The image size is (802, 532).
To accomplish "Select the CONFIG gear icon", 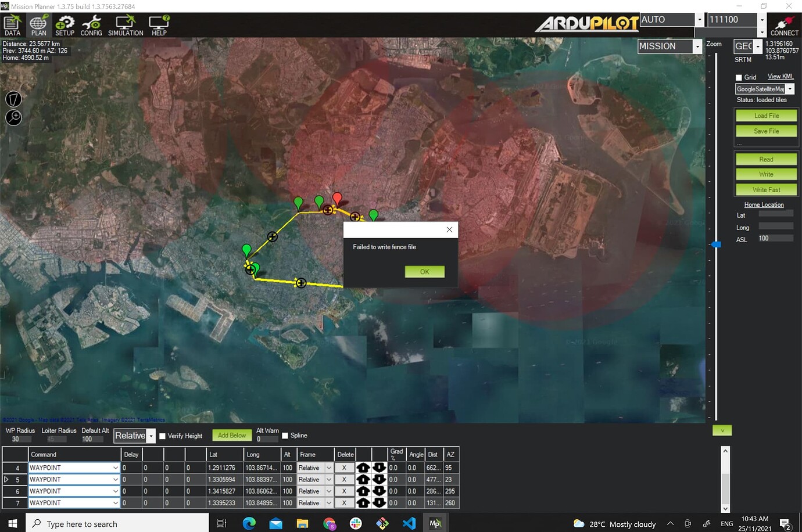I will click(91, 24).
